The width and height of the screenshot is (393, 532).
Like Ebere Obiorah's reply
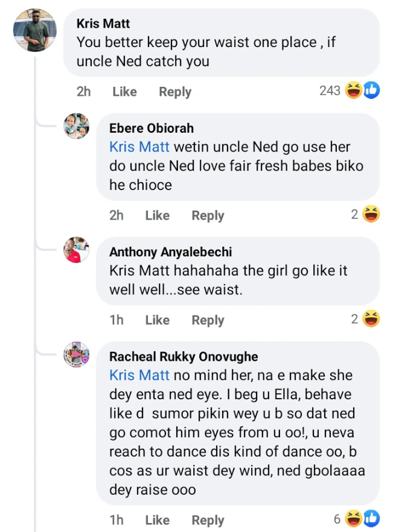[x=157, y=215]
